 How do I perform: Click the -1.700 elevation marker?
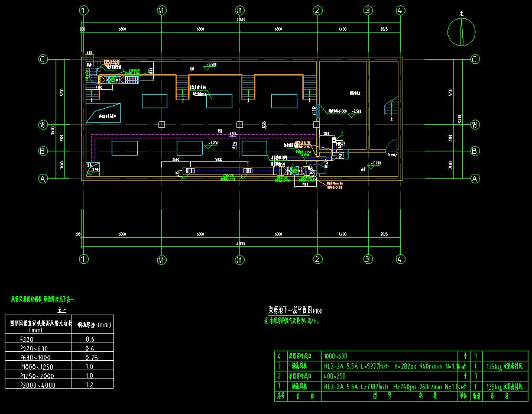(x=212, y=144)
